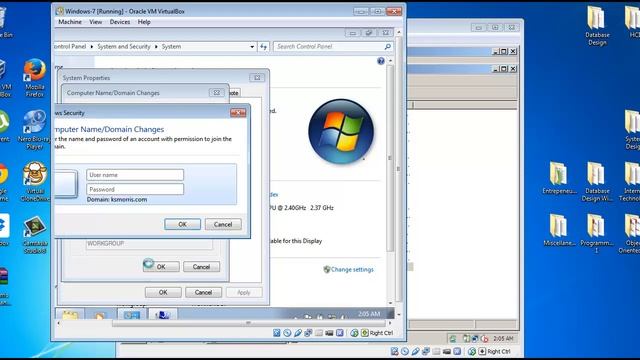Click the Apply button in System Properties
The height and width of the screenshot is (360, 640).
coord(244,292)
